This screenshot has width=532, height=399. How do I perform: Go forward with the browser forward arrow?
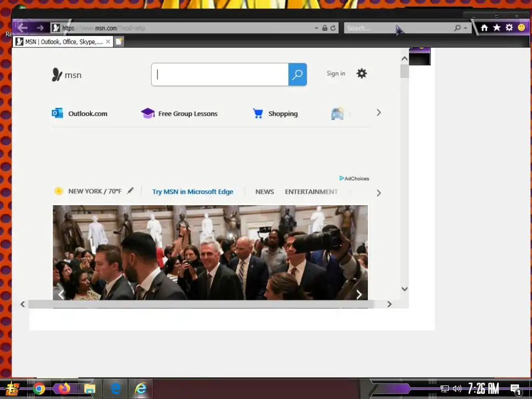point(40,28)
